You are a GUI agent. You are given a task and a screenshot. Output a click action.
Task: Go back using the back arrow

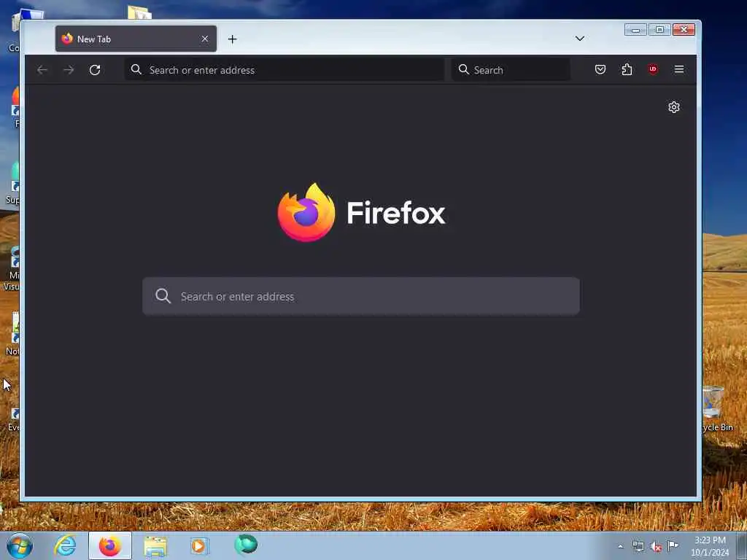[42, 70]
